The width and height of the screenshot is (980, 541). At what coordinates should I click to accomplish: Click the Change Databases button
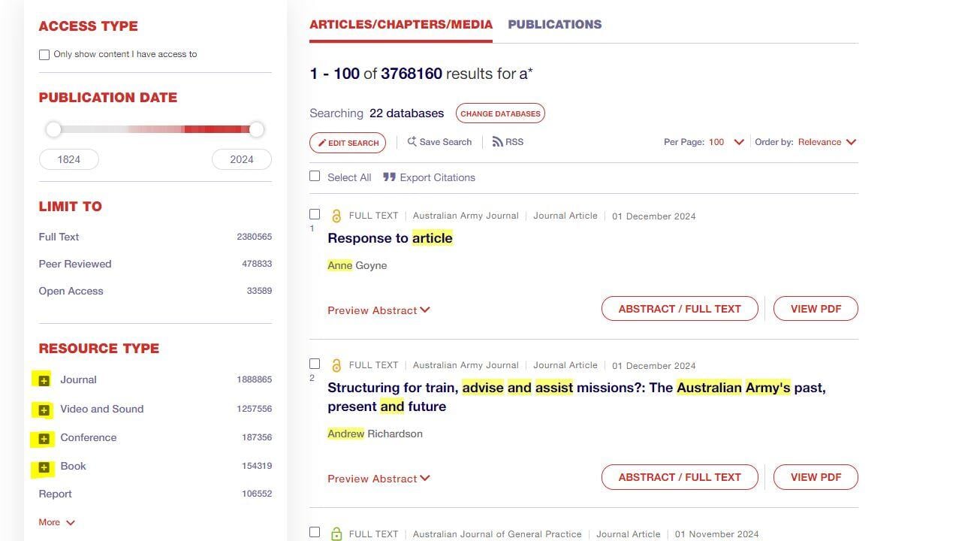[500, 113]
